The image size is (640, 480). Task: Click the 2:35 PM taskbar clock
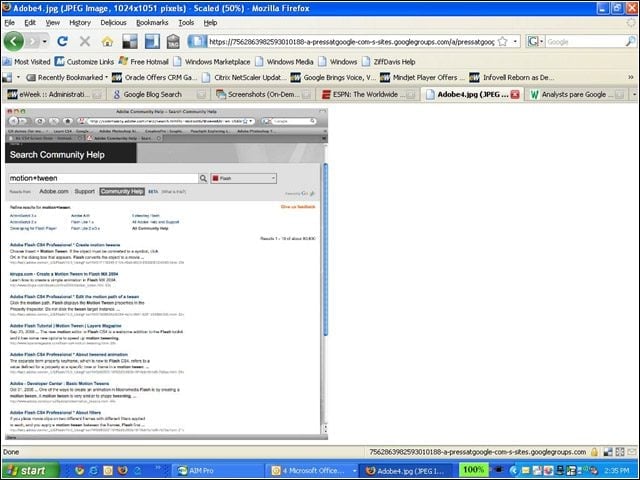617,471
